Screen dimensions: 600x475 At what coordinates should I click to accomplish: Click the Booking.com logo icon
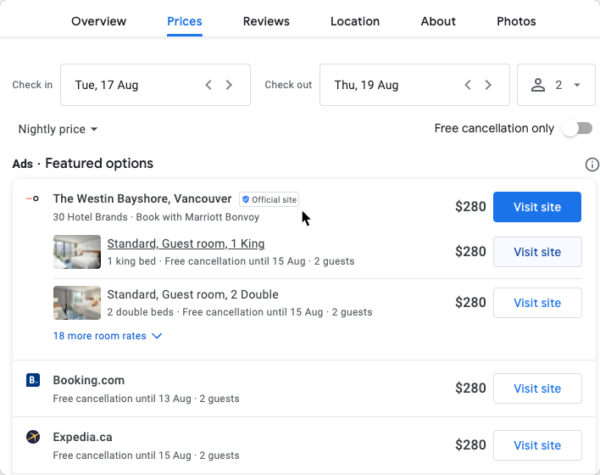[x=33, y=380]
